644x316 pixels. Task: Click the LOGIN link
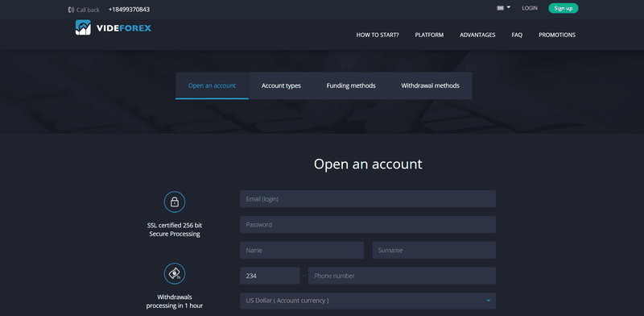click(530, 8)
